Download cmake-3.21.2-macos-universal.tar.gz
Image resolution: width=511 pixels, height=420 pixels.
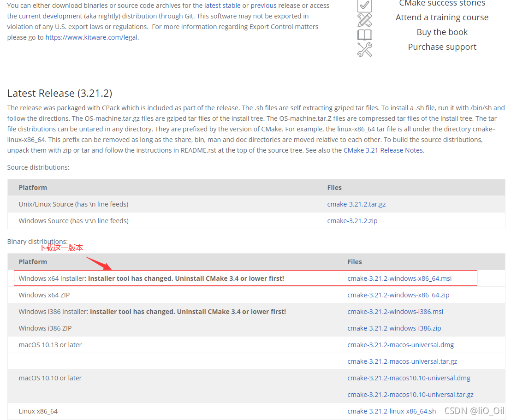tap(402, 361)
